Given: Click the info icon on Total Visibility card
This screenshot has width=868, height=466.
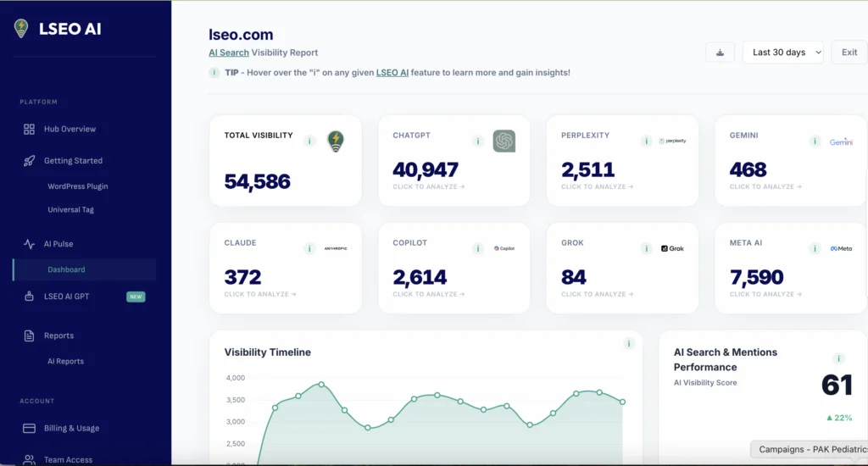Looking at the screenshot, I should [x=310, y=141].
